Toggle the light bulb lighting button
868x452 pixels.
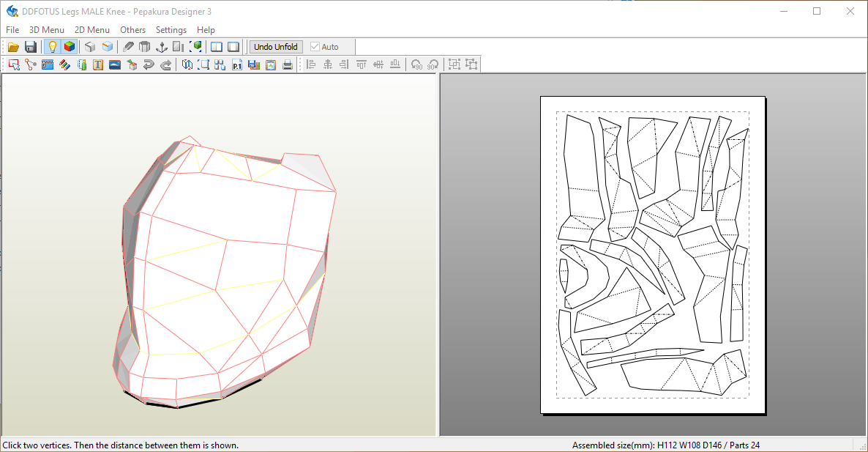pyautogui.click(x=52, y=47)
